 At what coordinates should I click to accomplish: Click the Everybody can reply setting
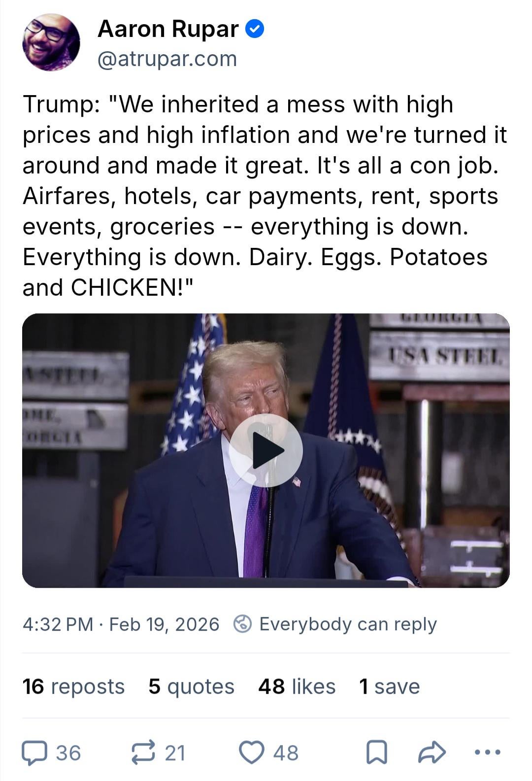point(348,624)
